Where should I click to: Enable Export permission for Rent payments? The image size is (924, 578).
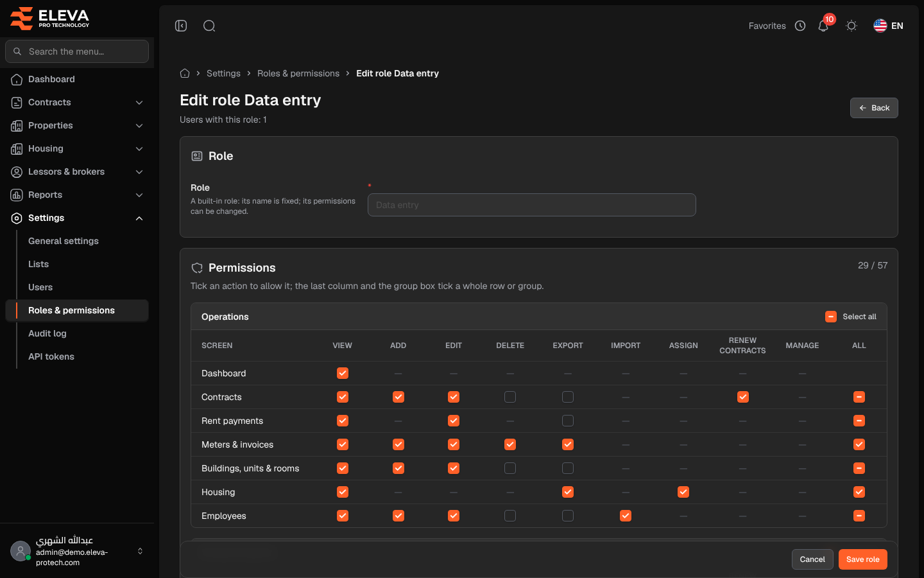point(568,421)
